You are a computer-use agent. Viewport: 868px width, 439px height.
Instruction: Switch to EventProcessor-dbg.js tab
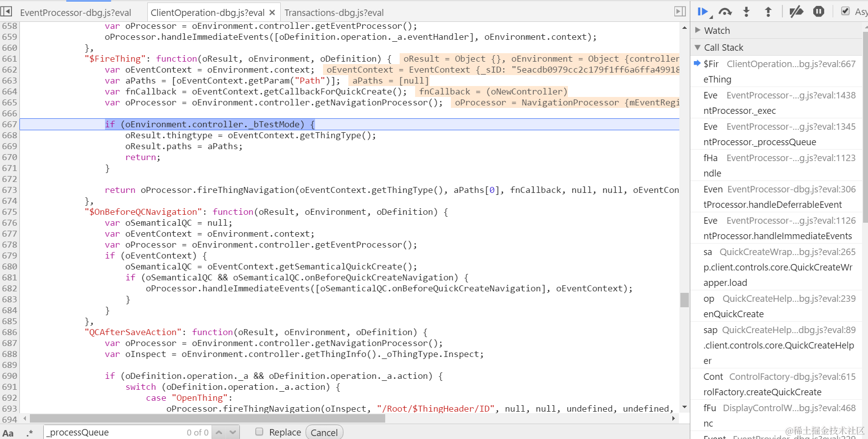point(76,12)
